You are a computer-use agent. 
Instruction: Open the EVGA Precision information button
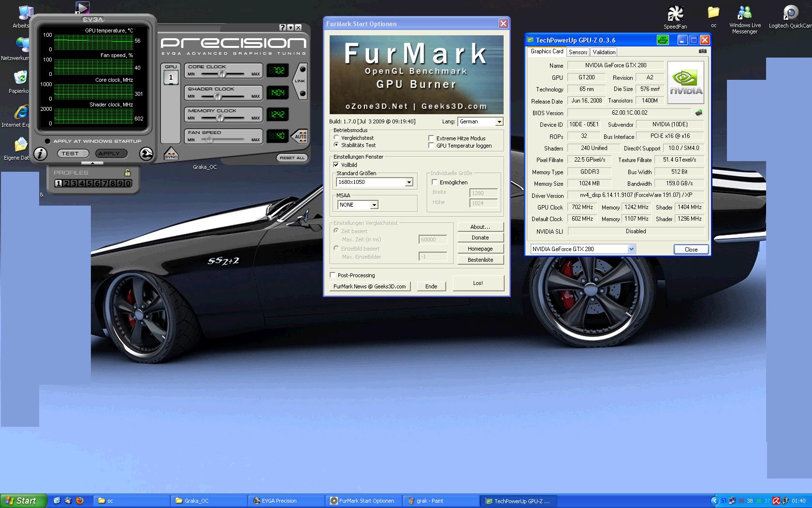(41, 154)
